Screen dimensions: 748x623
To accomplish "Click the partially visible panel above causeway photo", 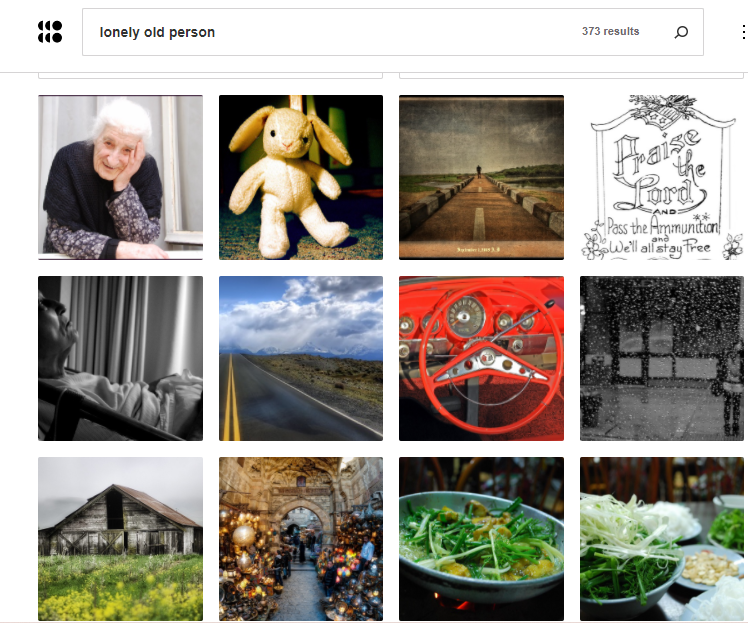I will 571,75.
